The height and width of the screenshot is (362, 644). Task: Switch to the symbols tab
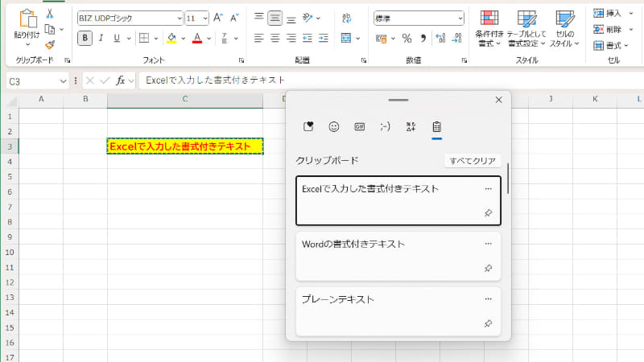click(x=411, y=126)
